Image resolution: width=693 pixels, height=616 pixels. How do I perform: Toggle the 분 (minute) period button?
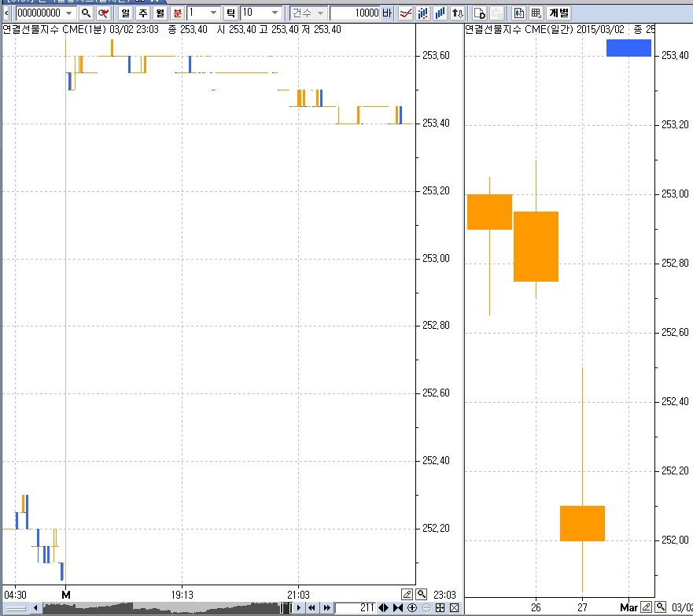point(177,13)
